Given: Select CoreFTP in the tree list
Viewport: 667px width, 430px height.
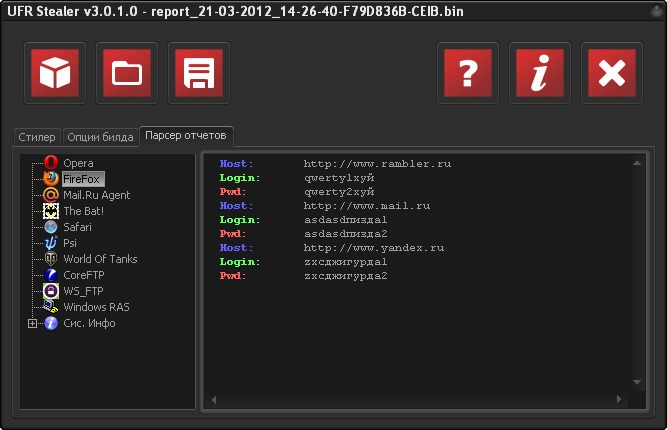Looking at the screenshot, I should [x=84, y=275].
